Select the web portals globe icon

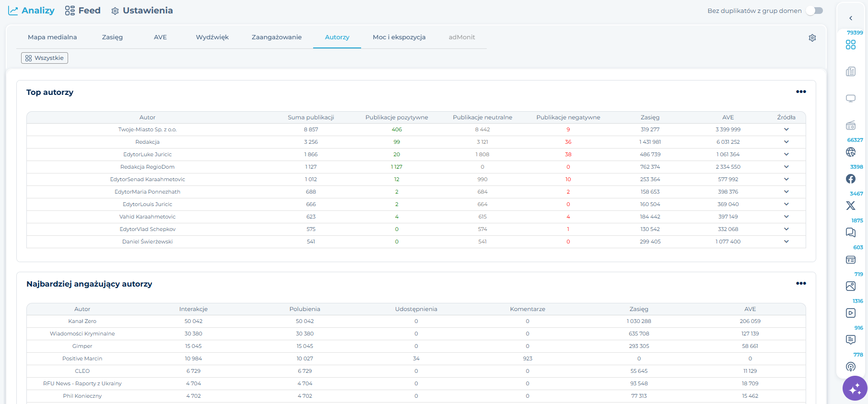pyautogui.click(x=851, y=152)
